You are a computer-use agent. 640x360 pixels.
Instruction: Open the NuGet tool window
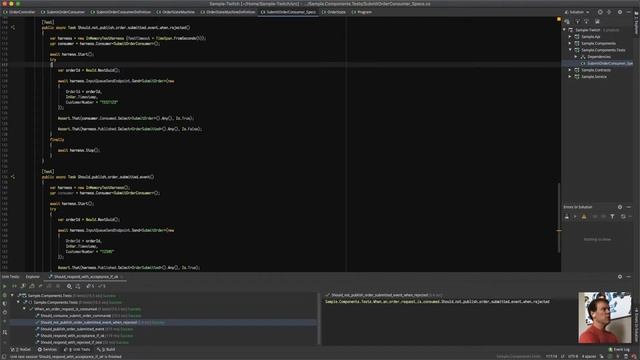(21, 349)
